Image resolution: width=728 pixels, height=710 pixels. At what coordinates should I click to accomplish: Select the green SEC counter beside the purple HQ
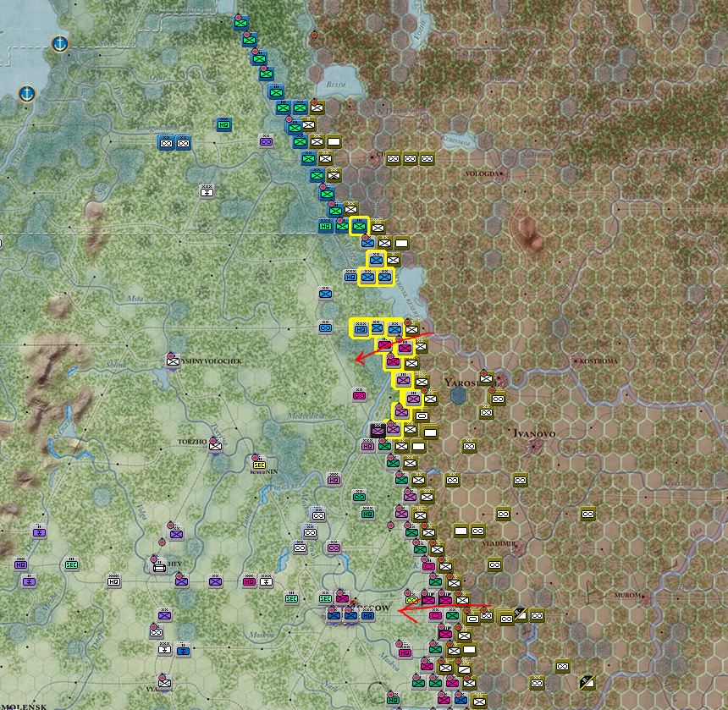(71, 564)
